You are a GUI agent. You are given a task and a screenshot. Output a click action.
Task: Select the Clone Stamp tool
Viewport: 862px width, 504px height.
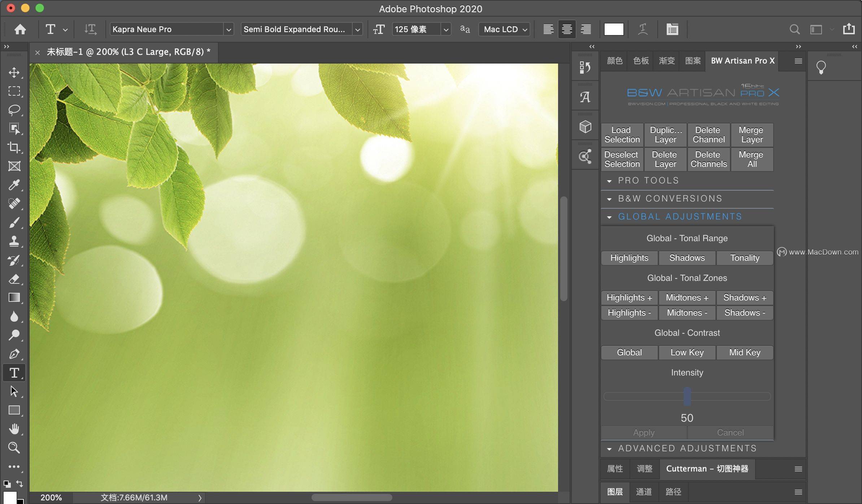(14, 241)
